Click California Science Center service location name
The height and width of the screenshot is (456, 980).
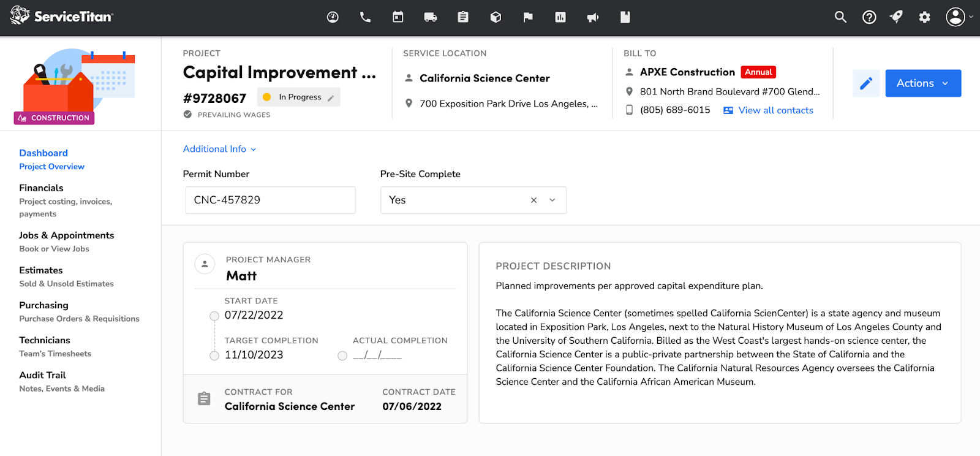point(484,78)
